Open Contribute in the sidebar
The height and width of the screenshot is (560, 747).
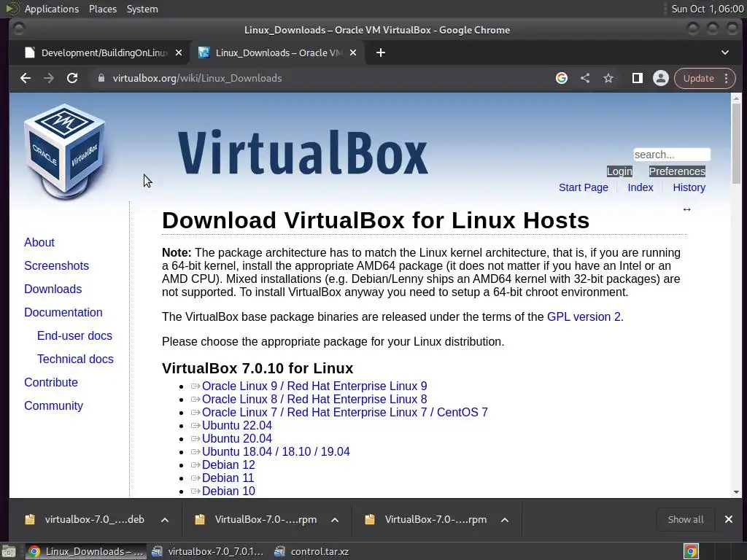(51, 382)
